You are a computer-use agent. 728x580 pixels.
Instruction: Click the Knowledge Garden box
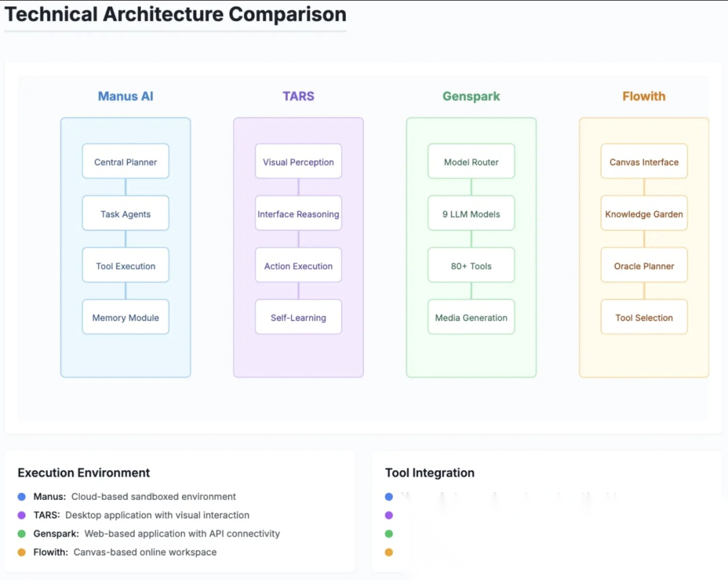coord(644,214)
